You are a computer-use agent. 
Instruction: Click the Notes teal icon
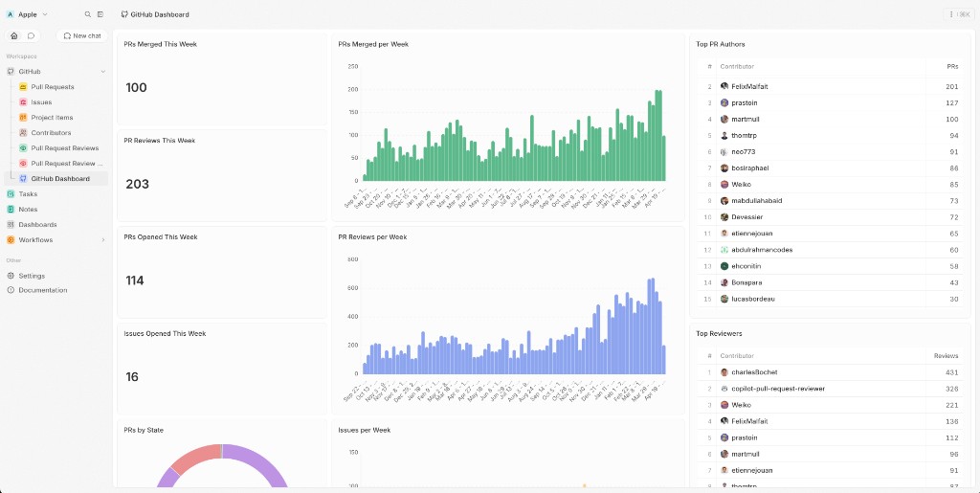[11, 210]
